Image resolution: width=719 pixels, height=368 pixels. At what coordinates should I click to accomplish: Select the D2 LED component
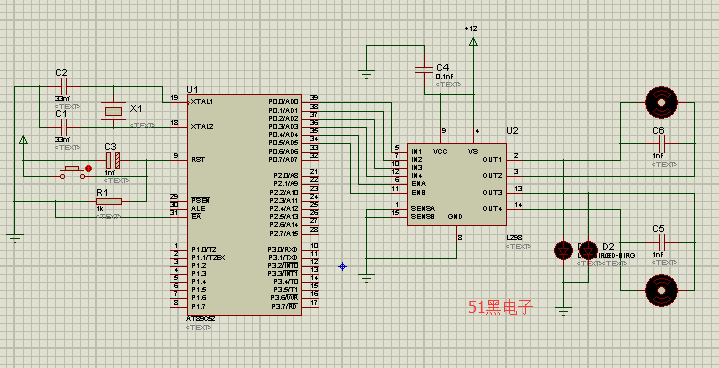point(588,251)
